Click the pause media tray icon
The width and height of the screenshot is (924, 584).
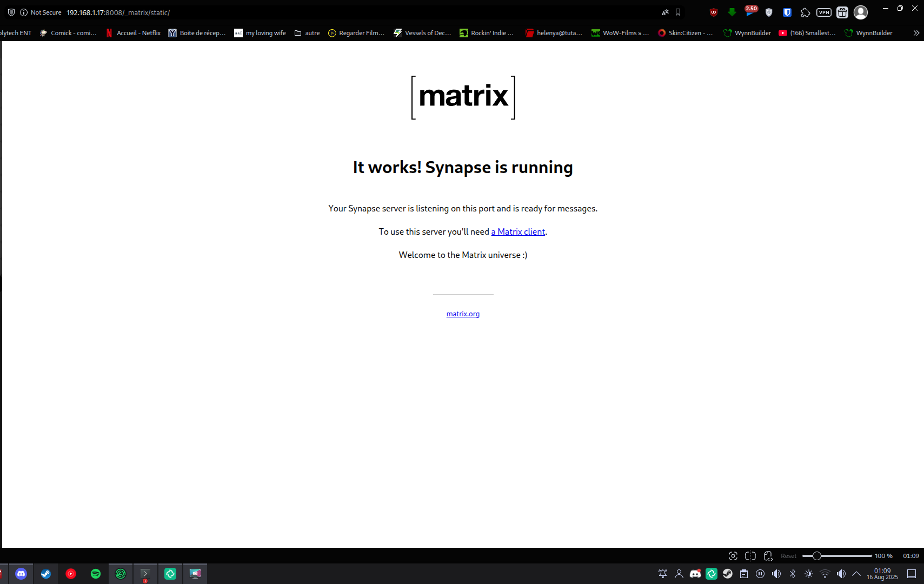(x=760, y=574)
